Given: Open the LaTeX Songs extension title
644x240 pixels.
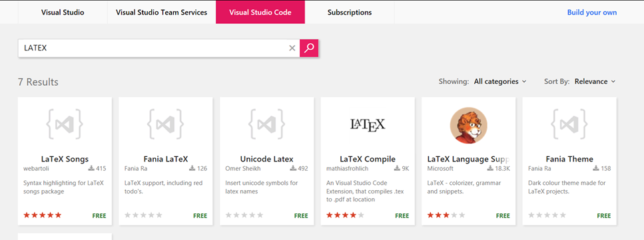Looking at the screenshot, I should point(65,159).
